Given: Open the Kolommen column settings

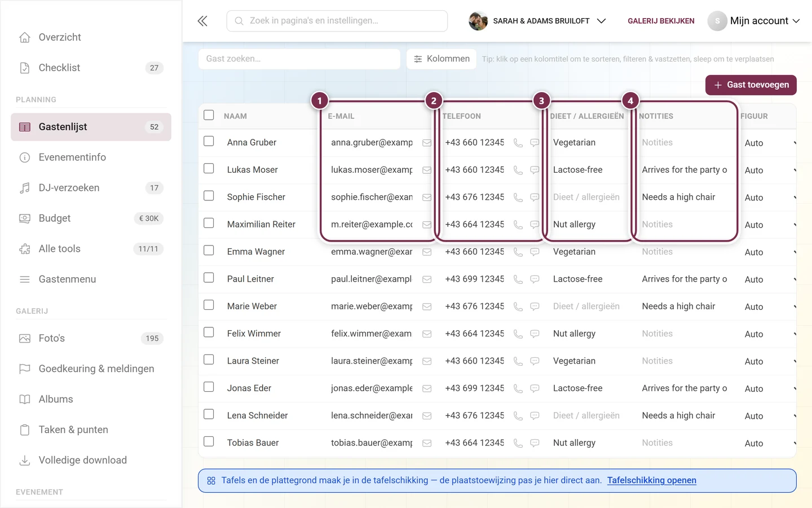Looking at the screenshot, I should click(x=442, y=59).
